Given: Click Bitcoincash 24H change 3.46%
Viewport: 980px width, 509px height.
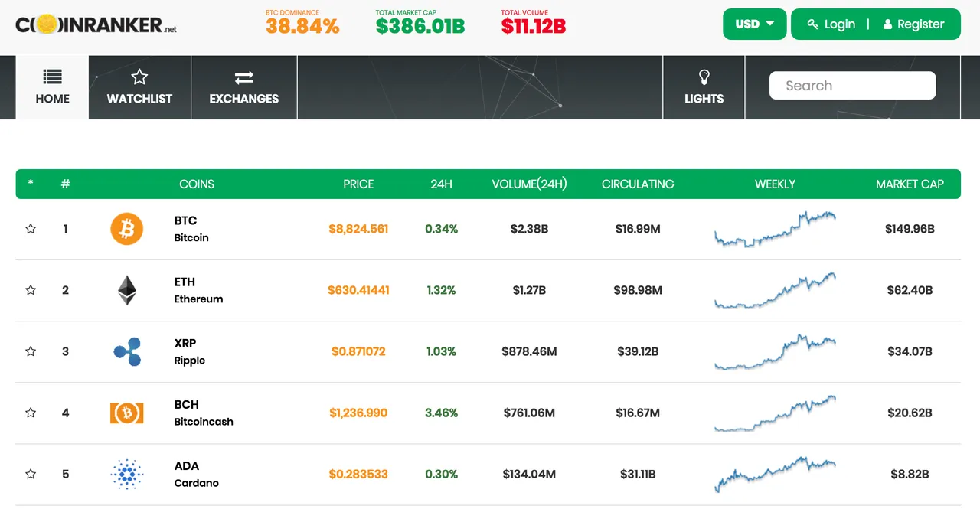Looking at the screenshot, I should pyautogui.click(x=442, y=413).
